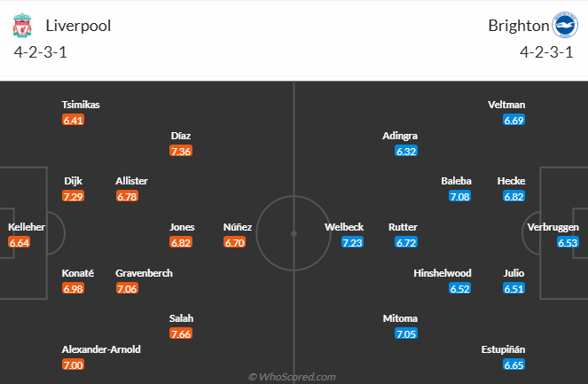This screenshot has width=588, height=384.
Task: Select Verbruggen's 6.53 goalkeeper rating
Action: pyautogui.click(x=568, y=241)
